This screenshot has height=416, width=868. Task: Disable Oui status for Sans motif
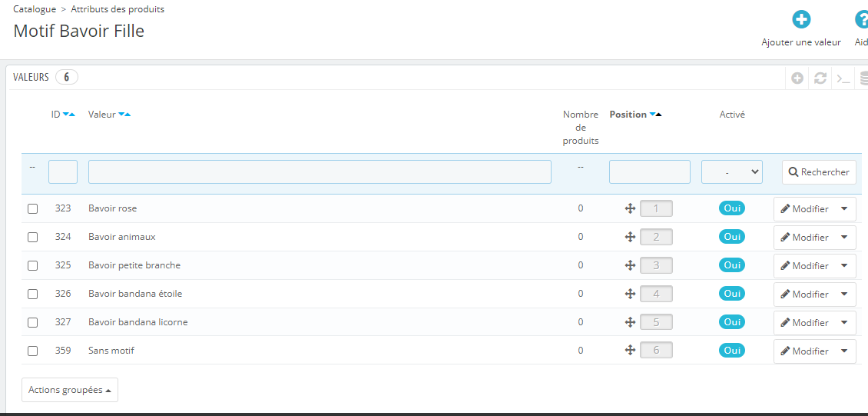coord(732,350)
